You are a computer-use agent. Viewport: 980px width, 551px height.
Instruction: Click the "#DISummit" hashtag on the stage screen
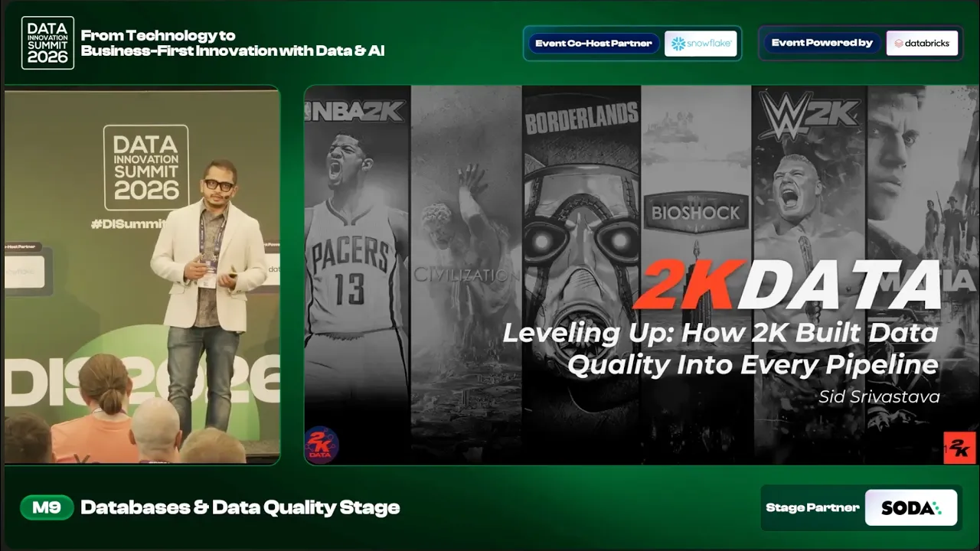tap(127, 224)
